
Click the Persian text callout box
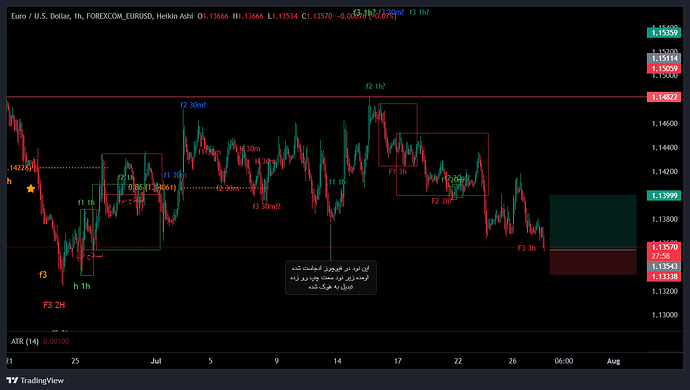click(x=330, y=277)
